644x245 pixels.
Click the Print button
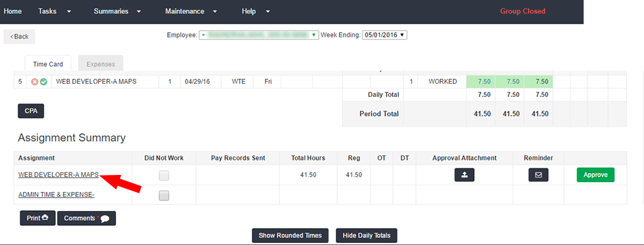pyautogui.click(x=38, y=218)
